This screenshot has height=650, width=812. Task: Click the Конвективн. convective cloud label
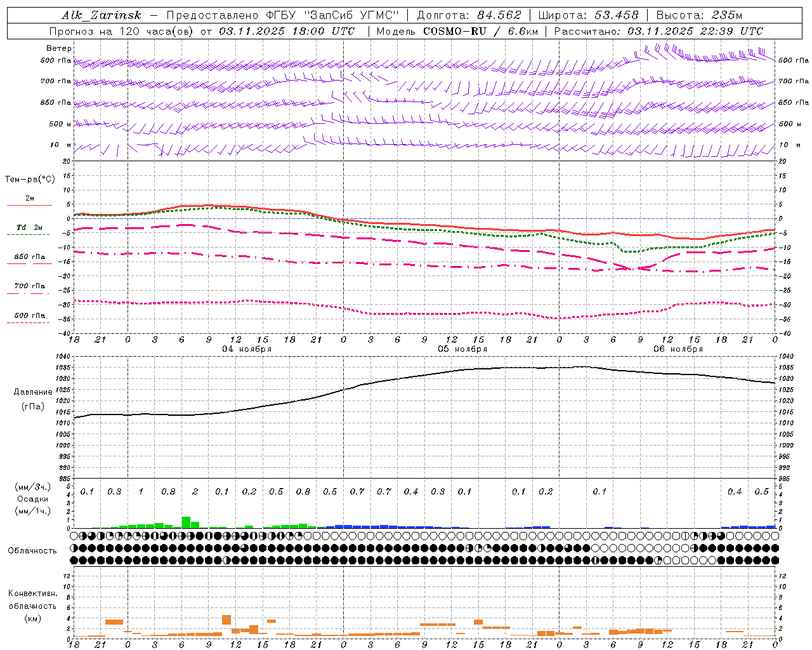pos(32,594)
